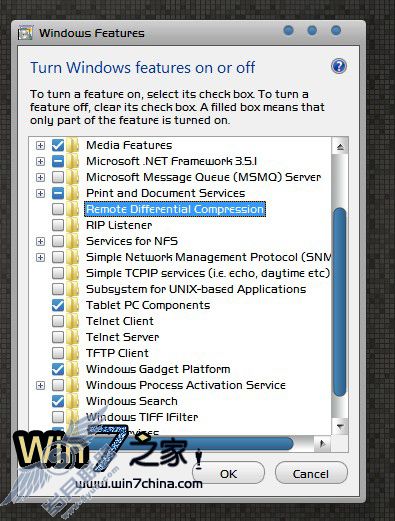Viewport: 395px width, 521px height.
Task: Expand the Services for NFS node
Action: point(40,241)
